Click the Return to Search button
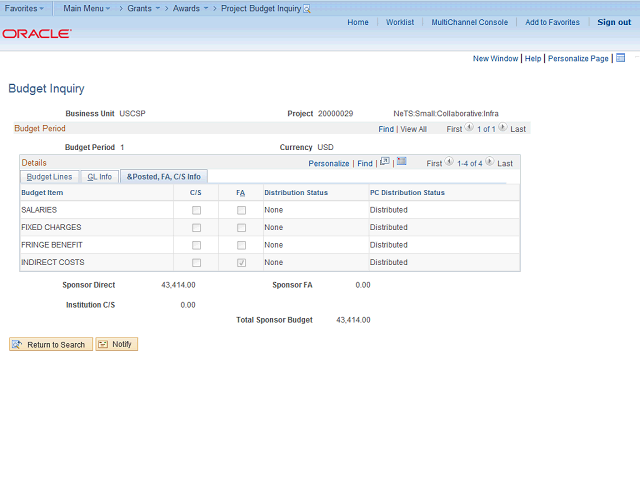The height and width of the screenshot is (480, 640). pyautogui.click(x=50, y=344)
